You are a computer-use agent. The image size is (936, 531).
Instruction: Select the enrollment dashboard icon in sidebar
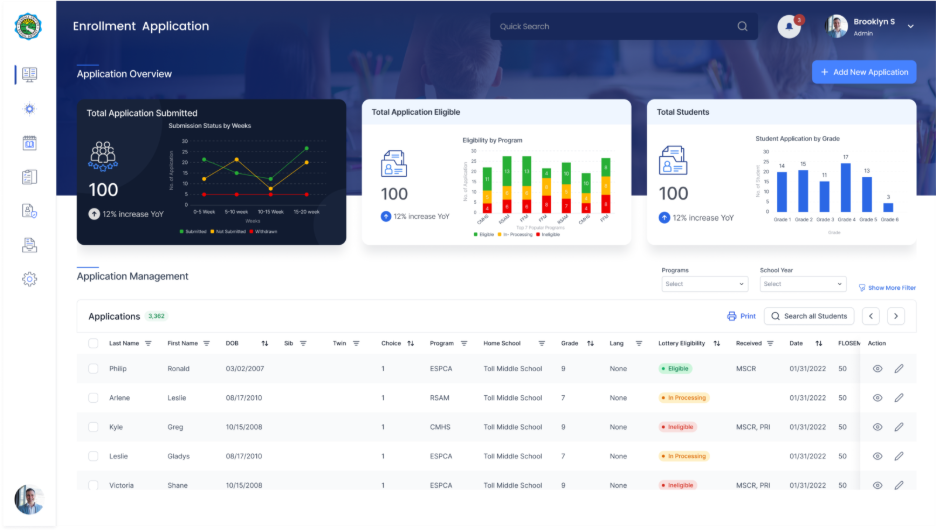[29, 74]
